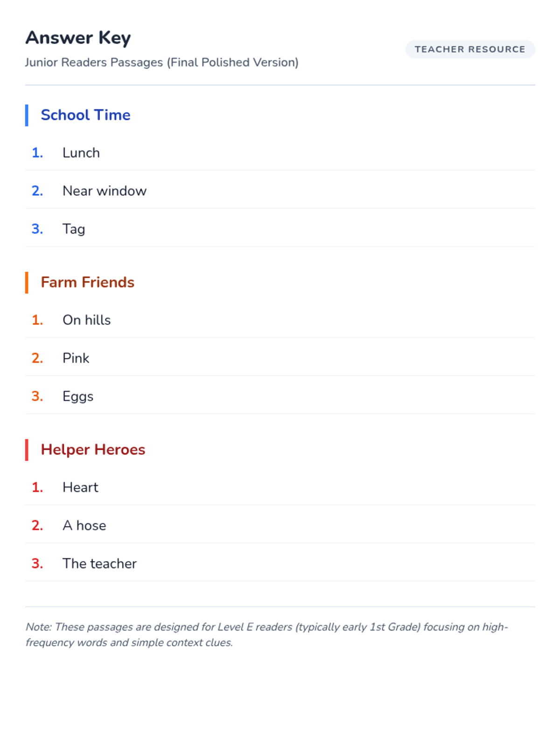Image resolution: width=560 pixels, height=747 pixels.
Task: Click the School Time section heading
Action: 85,115
